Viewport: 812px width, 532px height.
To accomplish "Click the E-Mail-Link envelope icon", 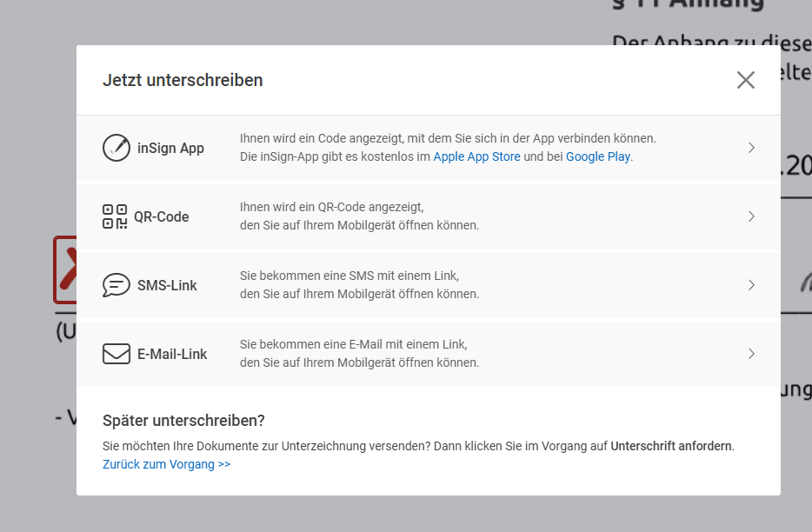I will point(116,354).
